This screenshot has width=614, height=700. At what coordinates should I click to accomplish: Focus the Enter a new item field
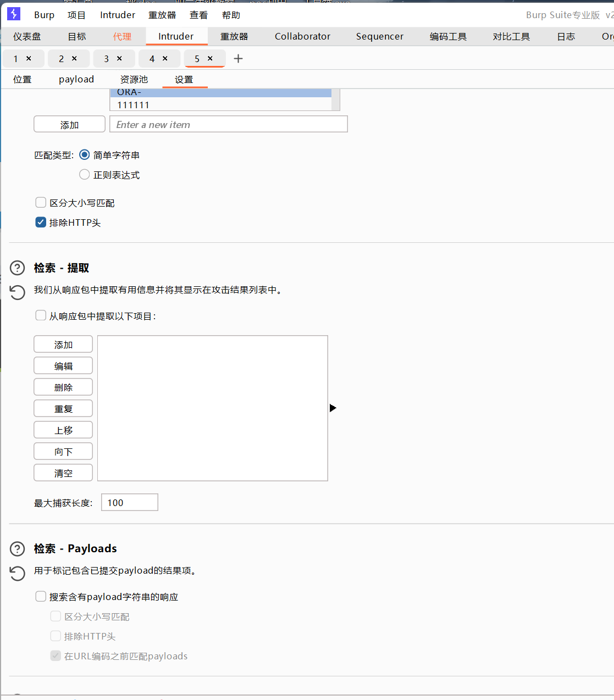229,124
